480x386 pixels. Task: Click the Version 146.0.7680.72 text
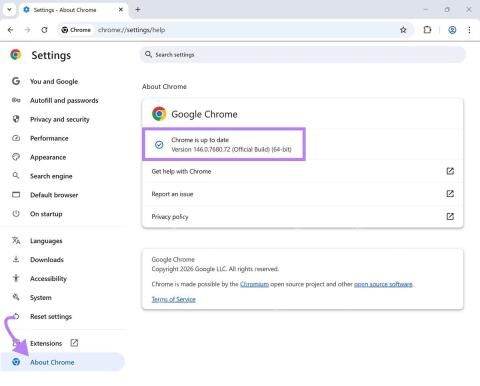tap(231, 149)
